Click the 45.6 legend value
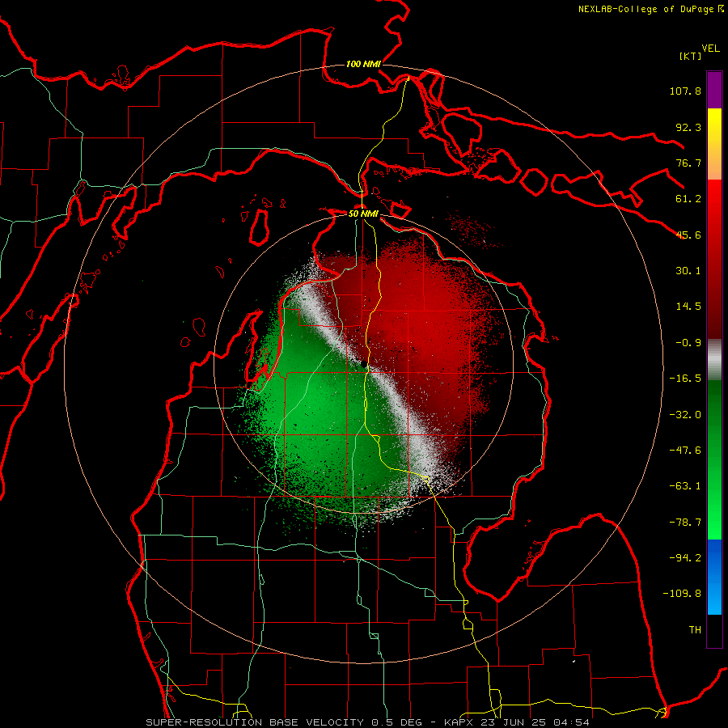This screenshot has height=728, width=728. tap(688, 235)
